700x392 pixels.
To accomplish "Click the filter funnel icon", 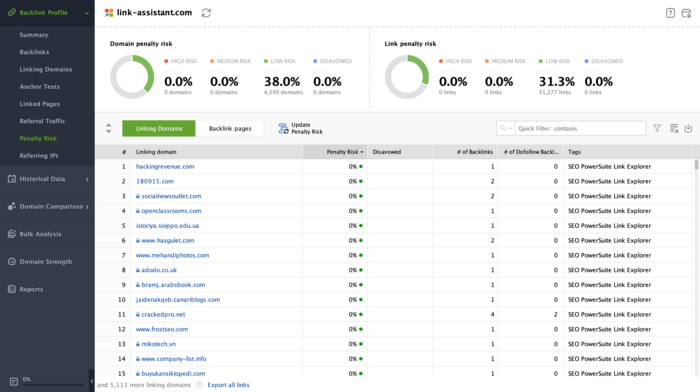I will pos(657,128).
